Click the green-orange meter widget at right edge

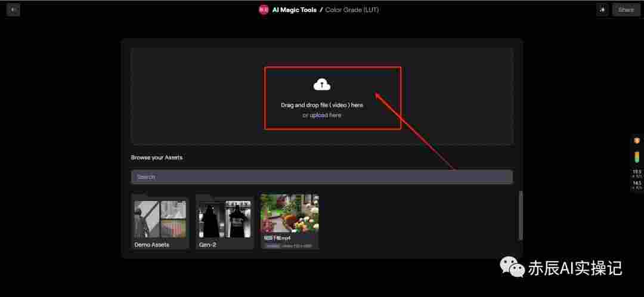637,157
